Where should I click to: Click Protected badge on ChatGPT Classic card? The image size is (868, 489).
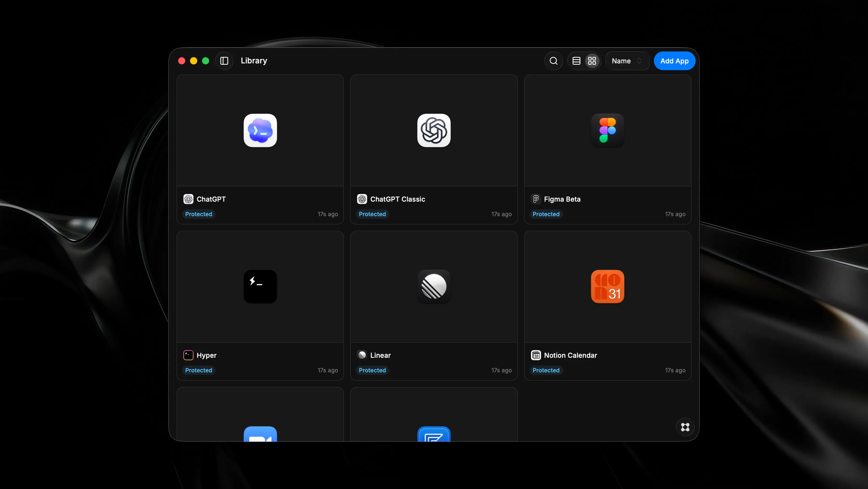372,214
